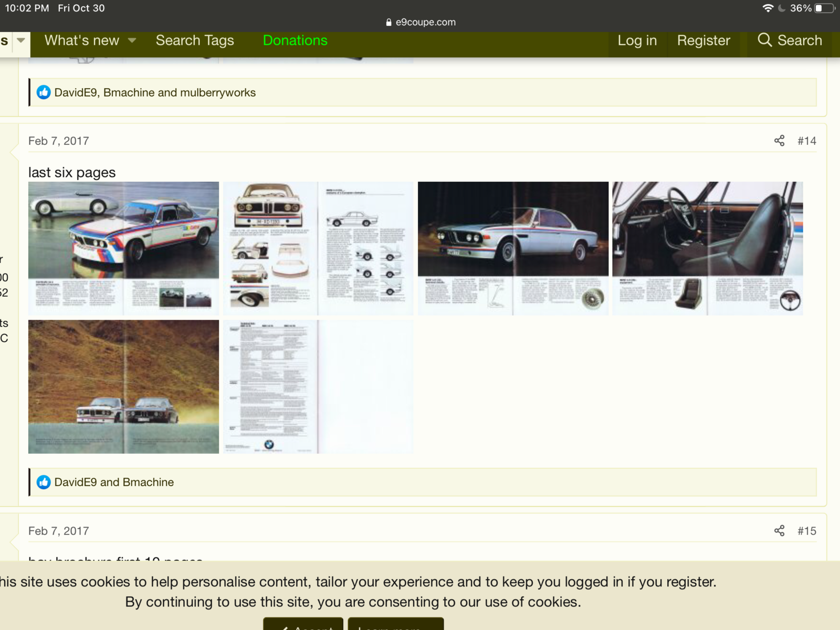Open the Donations tab
This screenshot has width=840, height=630.
click(295, 40)
